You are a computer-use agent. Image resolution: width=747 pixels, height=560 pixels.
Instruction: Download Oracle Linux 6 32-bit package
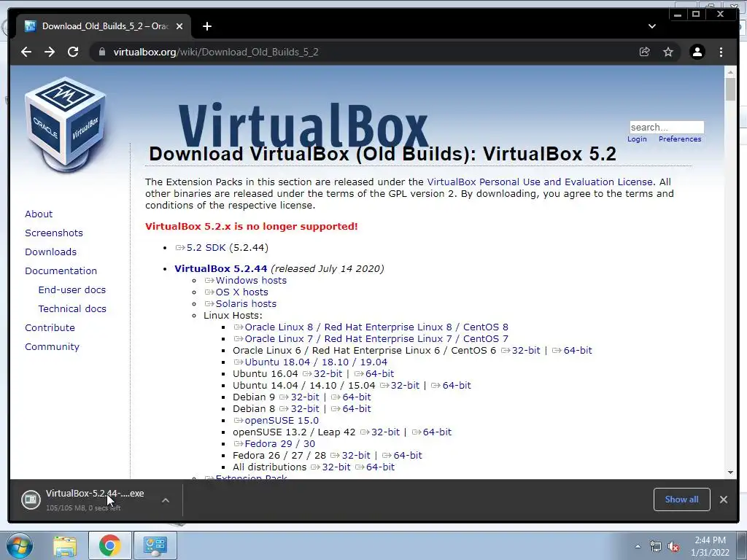click(521, 351)
